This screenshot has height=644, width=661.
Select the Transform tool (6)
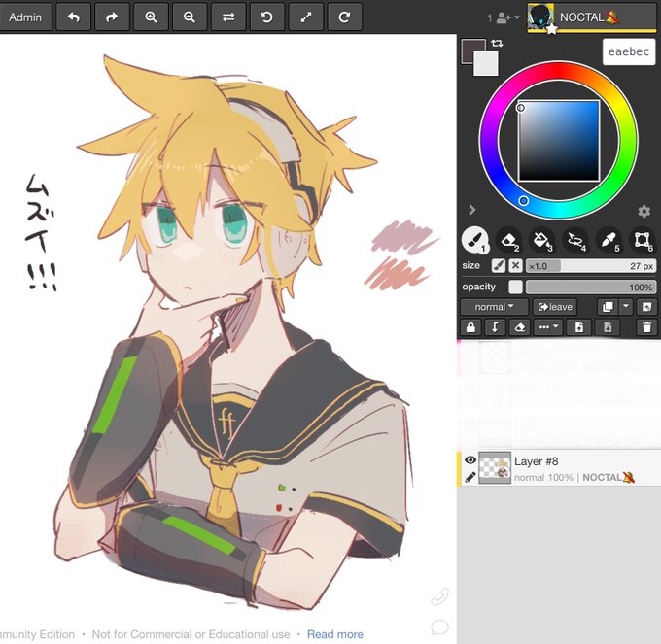642,240
